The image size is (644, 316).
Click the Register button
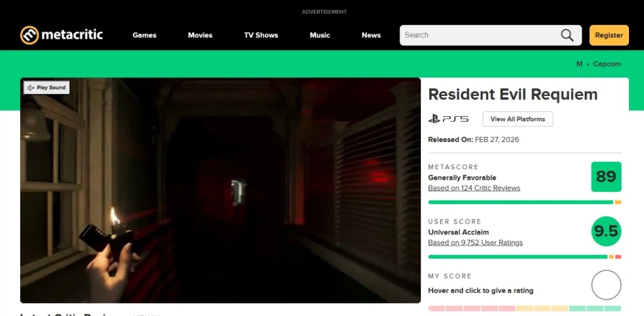[609, 35]
